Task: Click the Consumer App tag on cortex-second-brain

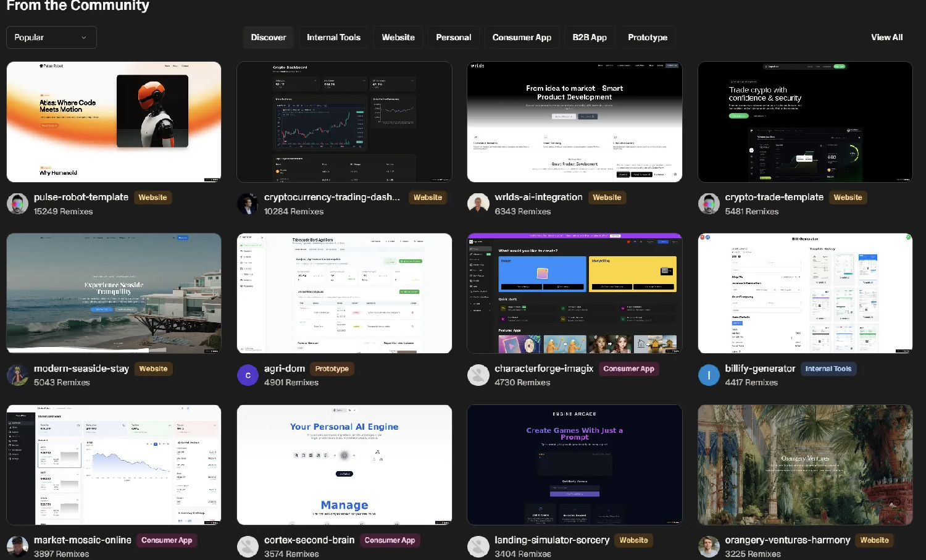Action: point(390,540)
